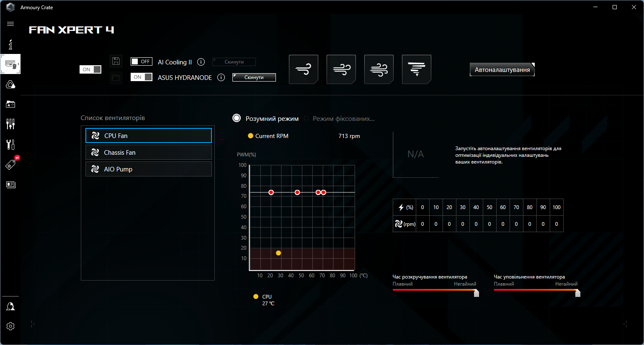Select the Turbo fan preset (three wind lines)
The image size is (644, 345).
[379, 69]
